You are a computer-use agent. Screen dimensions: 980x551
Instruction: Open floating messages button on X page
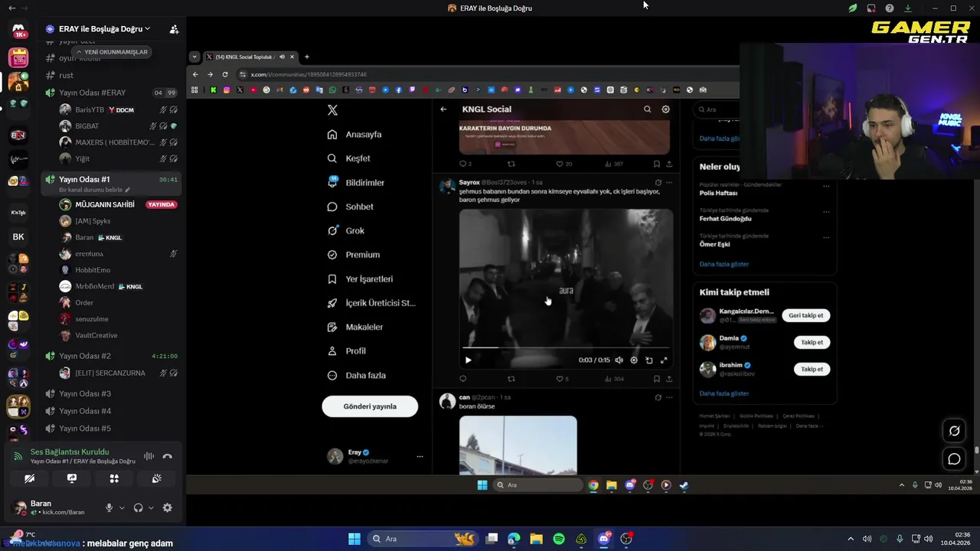click(x=954, y=459)
